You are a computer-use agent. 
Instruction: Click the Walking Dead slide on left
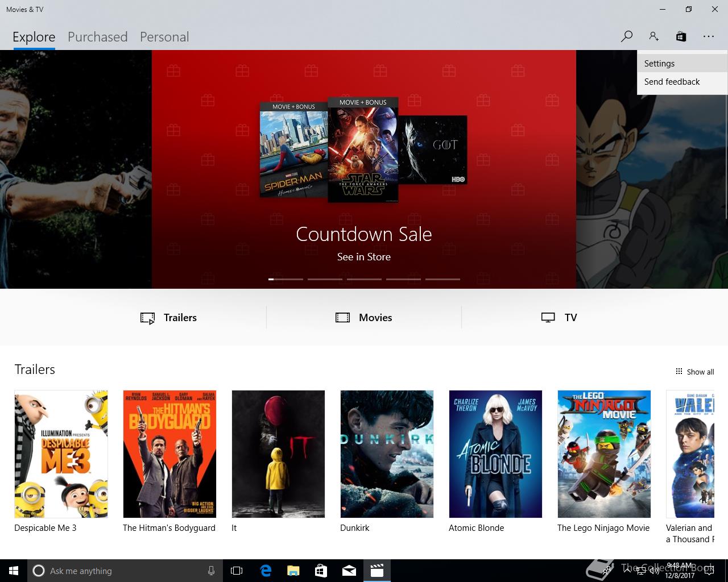coord(76,169)
